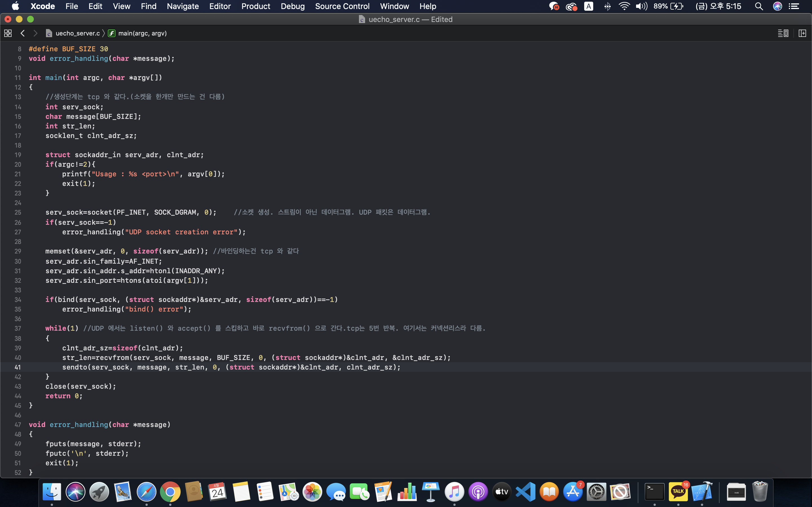Go forward to next file
Screen dimensions: 812x507
[35, 33]
